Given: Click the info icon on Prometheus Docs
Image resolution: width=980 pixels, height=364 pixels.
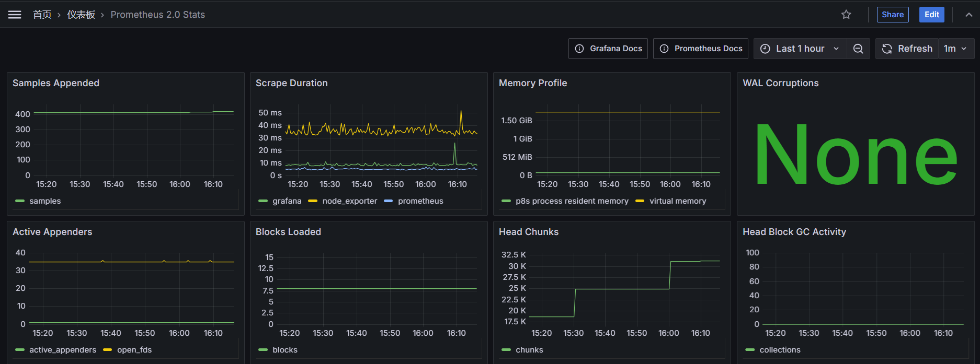Looking at the screenshot, I should 664,49.
